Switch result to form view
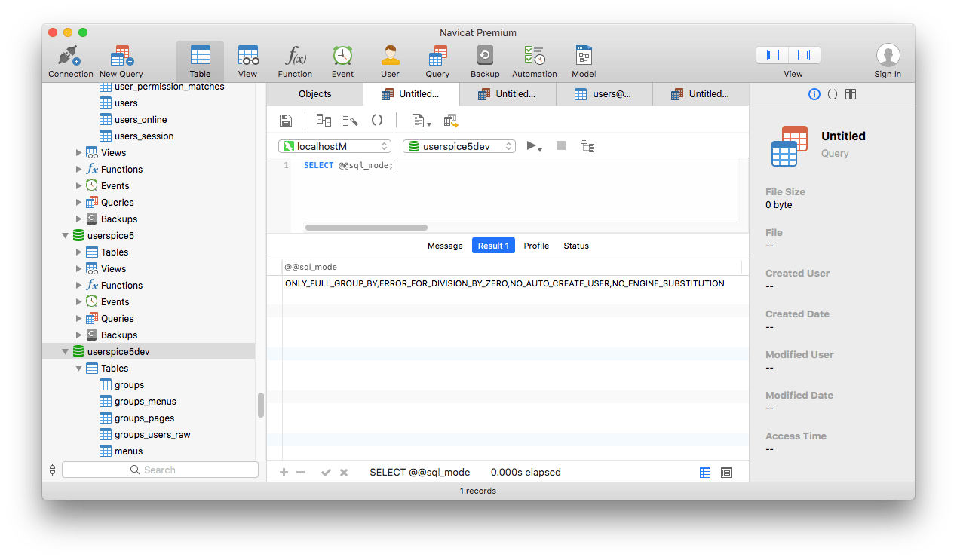957x560 pixels. [x=726, y=473]
